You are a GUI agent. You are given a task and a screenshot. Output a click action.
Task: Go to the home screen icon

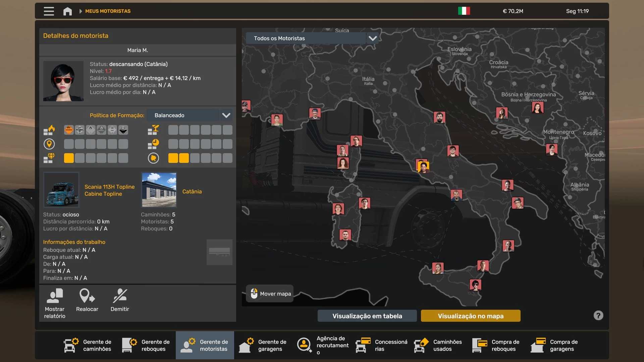(x=67, y=11)
